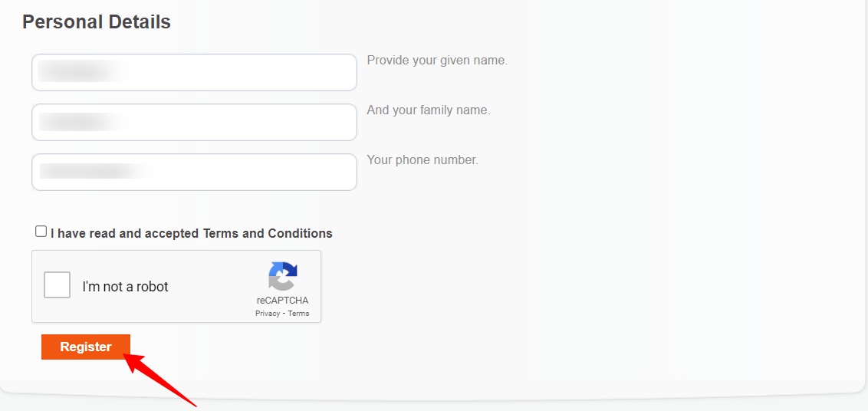Screen dimensions: 868x411
Task: Check the Terms and Conditions checkbox
Action: click(x=41, y=232)
